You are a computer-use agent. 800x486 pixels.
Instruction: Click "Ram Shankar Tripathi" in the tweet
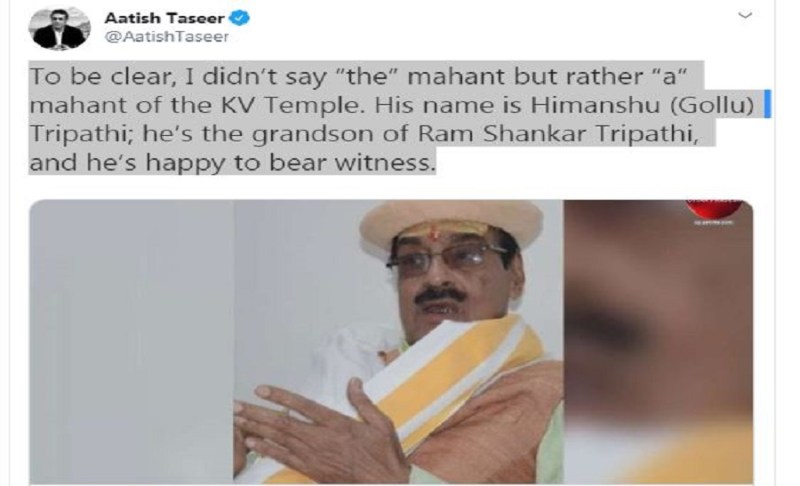click(x=557, y=134)
